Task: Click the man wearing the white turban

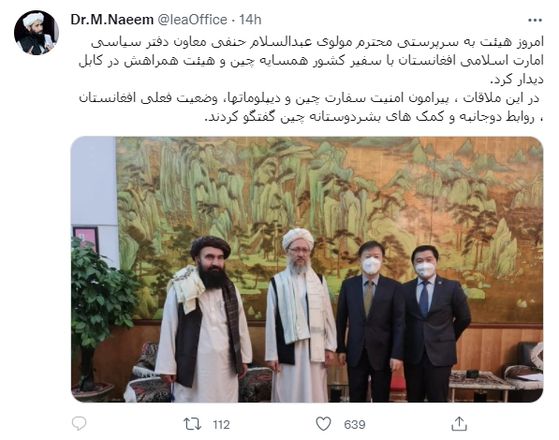Action: 300,316
